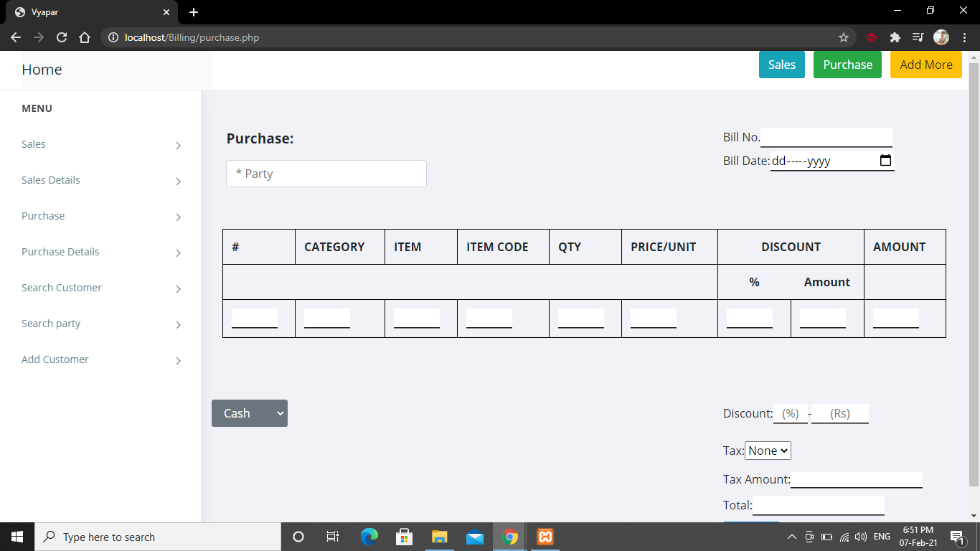Click the row discount percent input
The height and width of the screenshot is (551, 980).
click(x=750, y=319)
